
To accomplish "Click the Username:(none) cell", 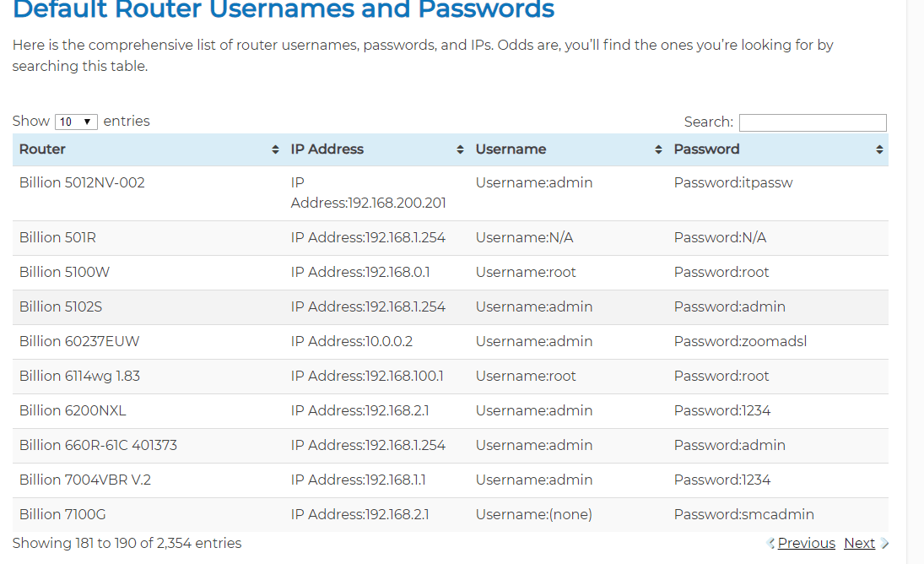I will point(568,514).
